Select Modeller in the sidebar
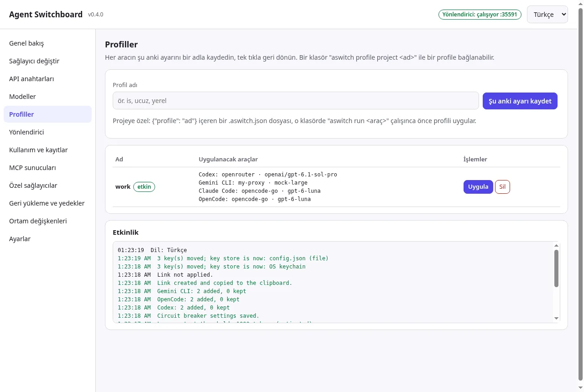Image resolution: width=584 pixels, height=392 pixels. [x=47, y=97]
